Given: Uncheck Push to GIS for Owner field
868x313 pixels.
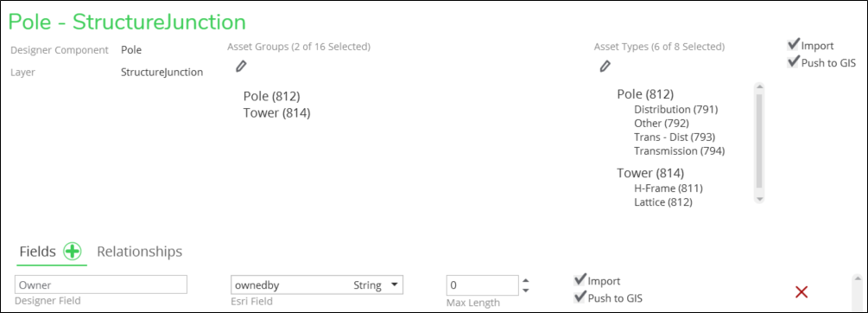Looking at the screenshot, I should click(x=580, y=297).
